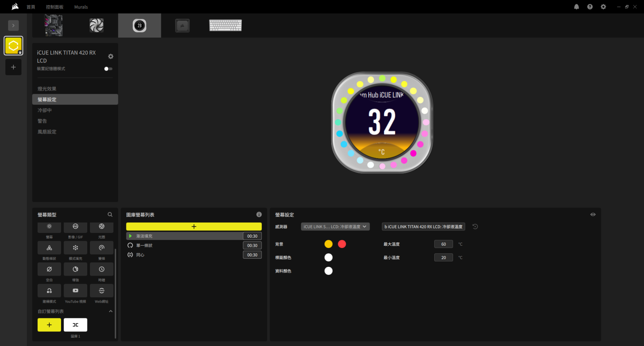The image size is (644, 346).
Task: Toggle 裝置記憶體模式 switch
Action: pos(108,69)
